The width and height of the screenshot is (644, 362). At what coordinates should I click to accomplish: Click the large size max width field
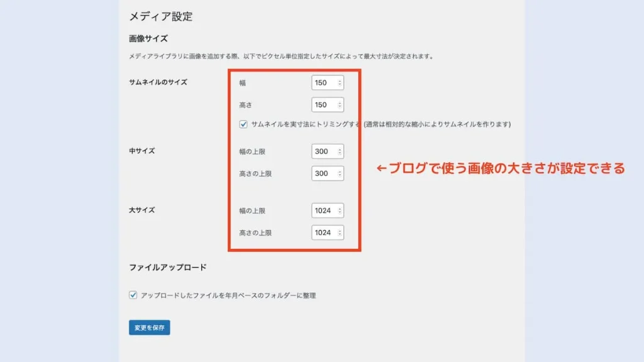click(x=327, y=211)
